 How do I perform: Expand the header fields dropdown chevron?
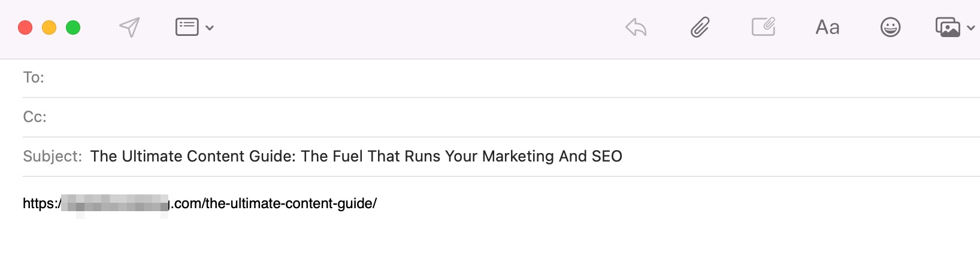coord(210,28)
